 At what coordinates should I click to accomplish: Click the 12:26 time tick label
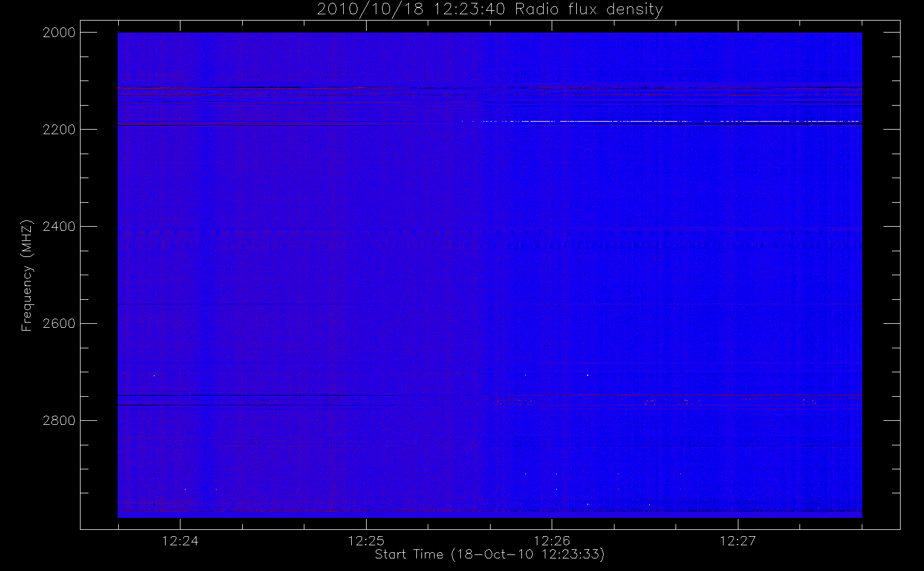pos(552,541)
